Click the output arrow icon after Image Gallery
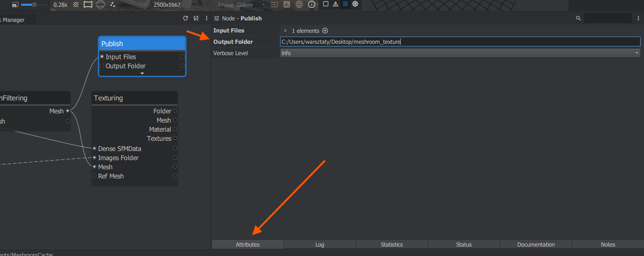The height and width of the screenshot is (256, 644). 274,5
